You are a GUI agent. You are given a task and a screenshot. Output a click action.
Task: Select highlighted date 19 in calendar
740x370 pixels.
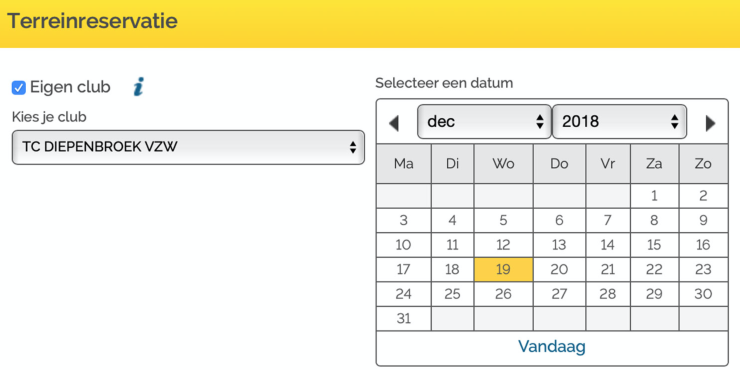(x=504, y=269)
